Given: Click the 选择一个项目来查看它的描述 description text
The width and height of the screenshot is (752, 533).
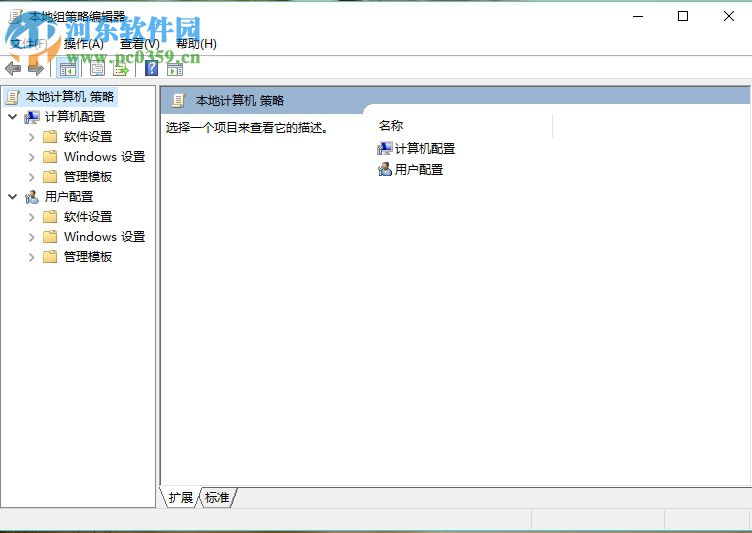Looking at the screenshot, I should (x=247, y=128).
